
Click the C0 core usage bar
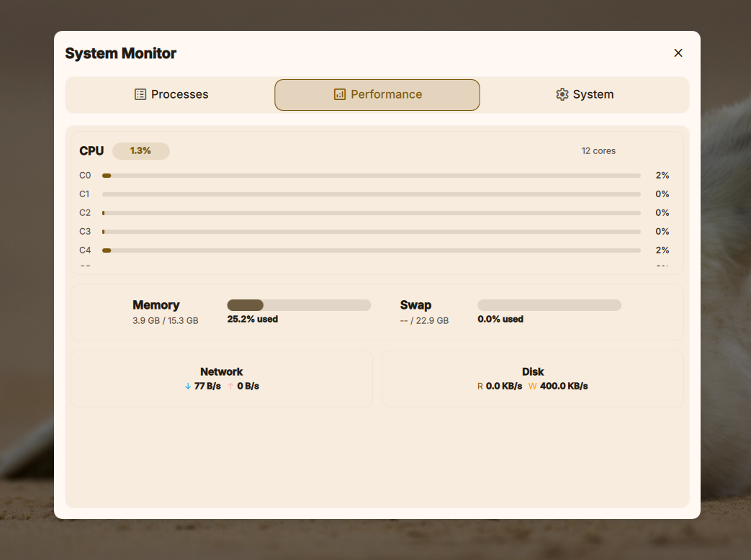click(371, 176)
